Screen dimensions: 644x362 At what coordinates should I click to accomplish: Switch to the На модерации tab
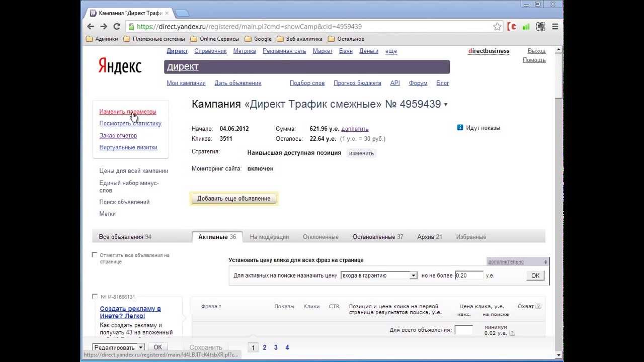[269, 237]
